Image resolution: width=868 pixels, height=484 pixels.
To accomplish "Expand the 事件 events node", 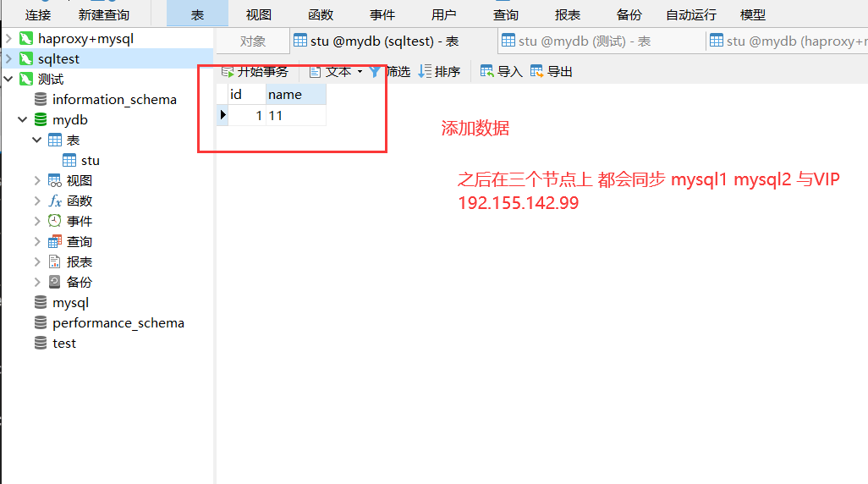I will tap(37, 222).
